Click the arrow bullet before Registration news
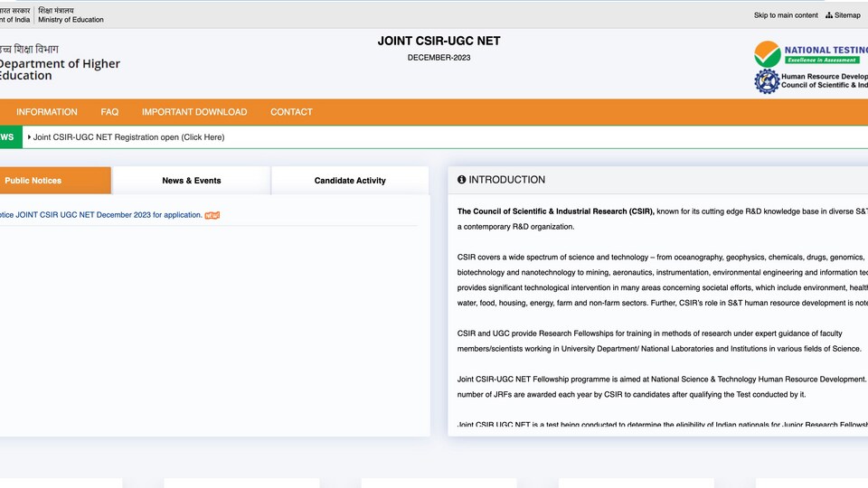 pos(29,137)
